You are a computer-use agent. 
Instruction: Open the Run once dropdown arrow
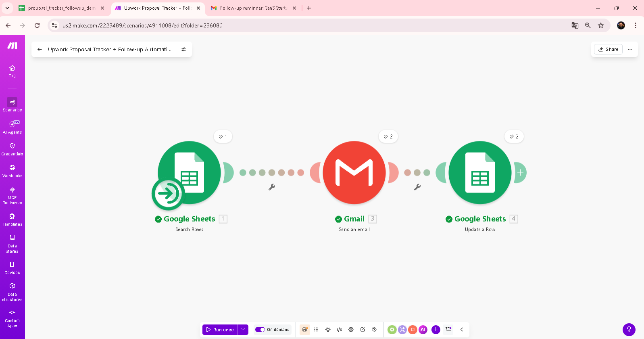243,329
